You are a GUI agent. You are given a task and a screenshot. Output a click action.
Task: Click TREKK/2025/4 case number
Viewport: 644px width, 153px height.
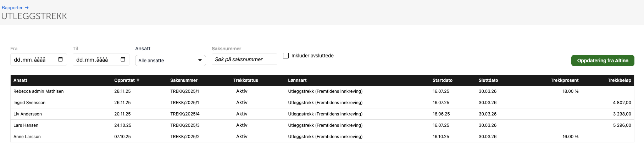(x=185, y=114)
